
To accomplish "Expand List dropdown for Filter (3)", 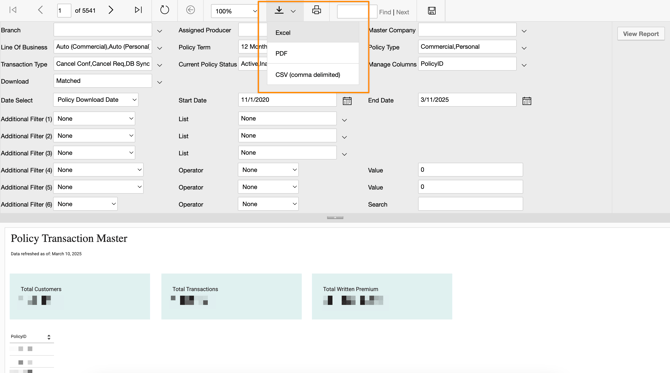I will click(x=344, y=154).
